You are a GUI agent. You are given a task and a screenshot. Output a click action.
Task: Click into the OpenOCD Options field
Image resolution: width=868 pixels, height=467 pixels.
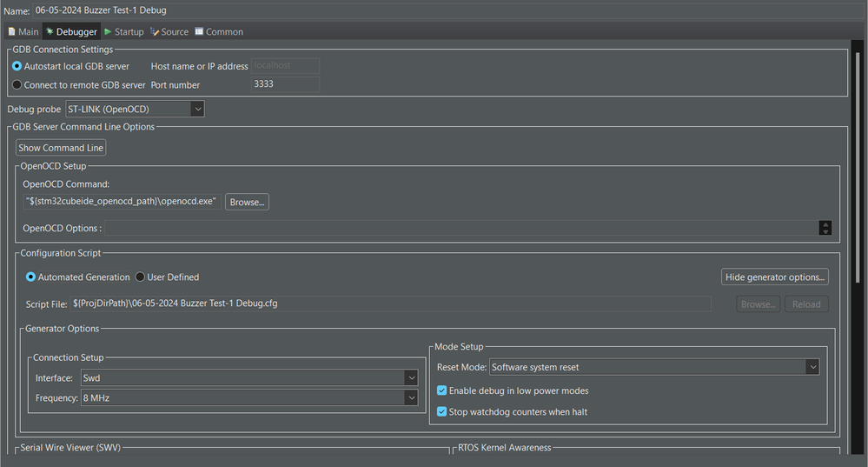point(461,228)
